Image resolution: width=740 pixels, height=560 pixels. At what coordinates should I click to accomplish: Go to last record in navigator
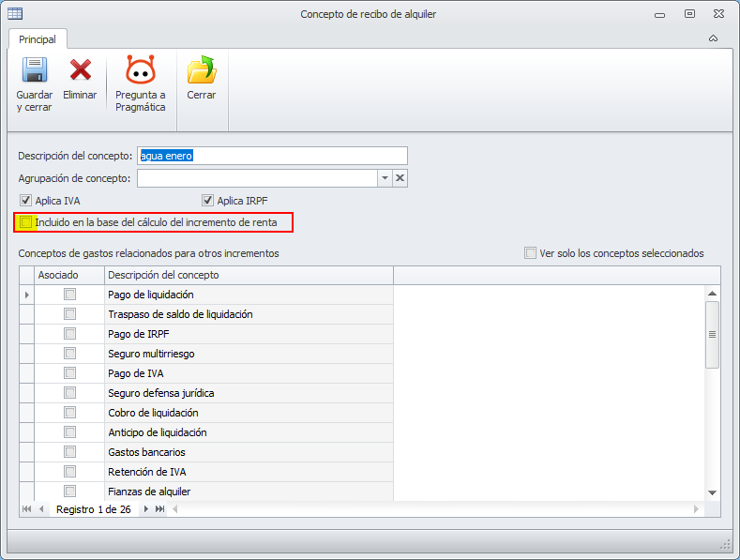160,509
